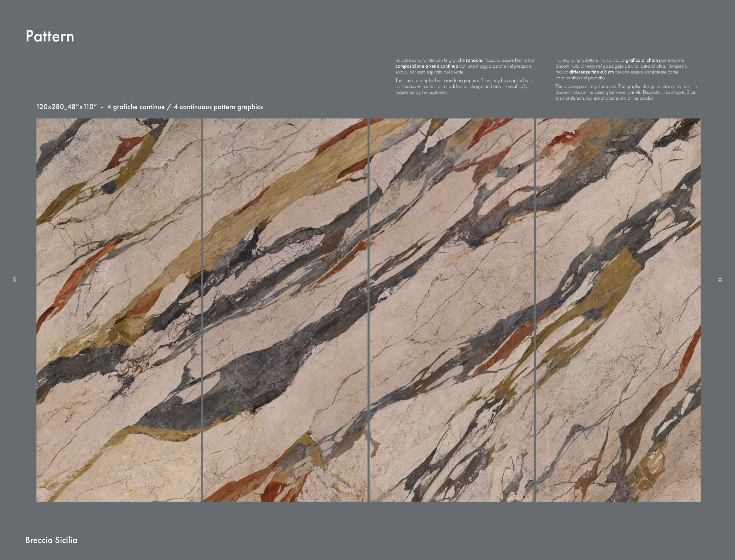Screen dimensions: 735x560
Task: Click the bold word 'random' in text
Action: point(474,60)
